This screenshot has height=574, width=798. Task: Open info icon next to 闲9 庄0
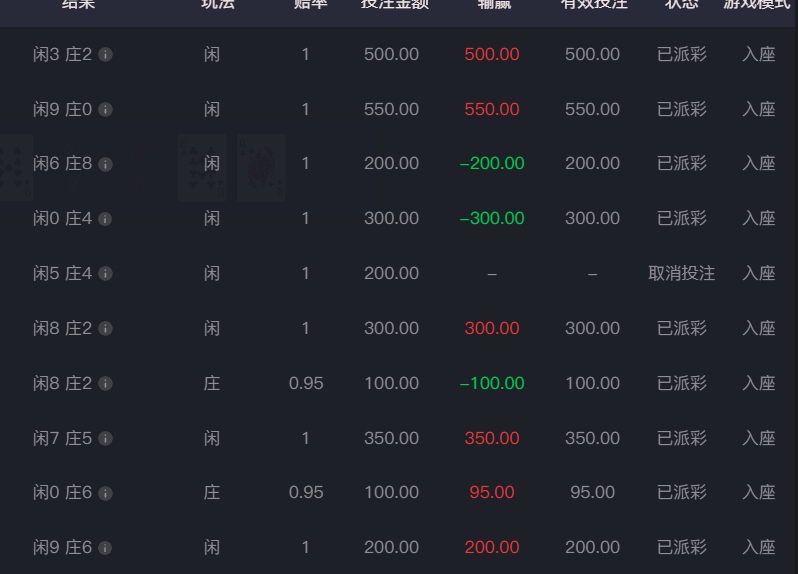(x=105, y=109)
